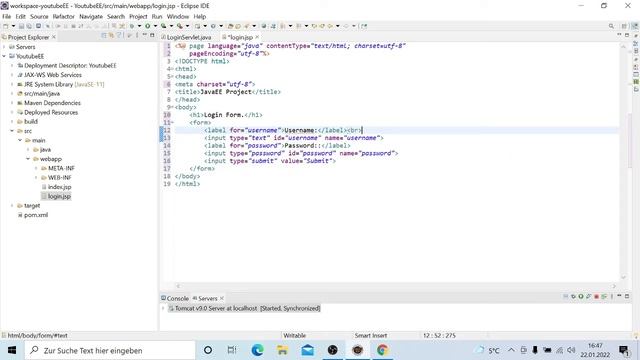Image resolution: width=640 pixels, height=360 pixels.
Task: Click the Project Explorer filter icon
Action: point(119,36)
